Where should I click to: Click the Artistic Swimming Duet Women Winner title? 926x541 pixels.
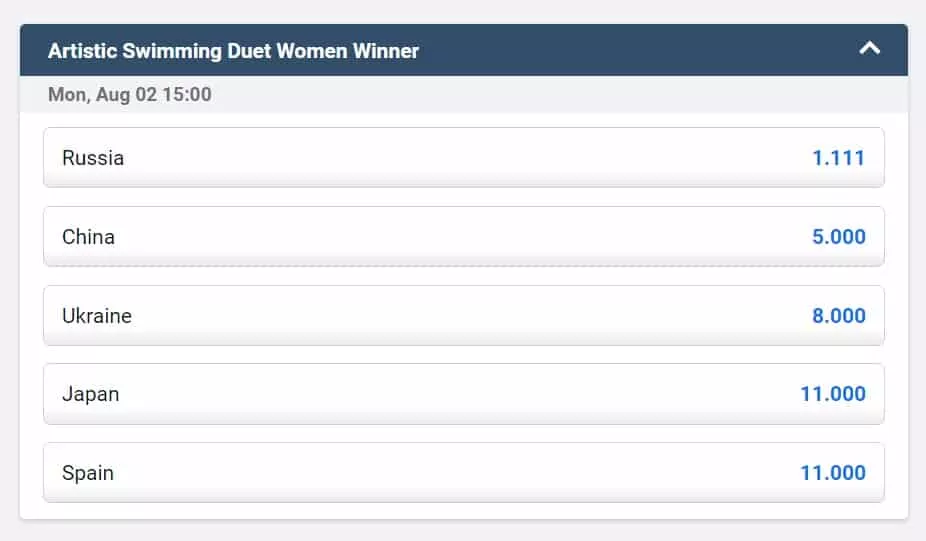(233, 50)
